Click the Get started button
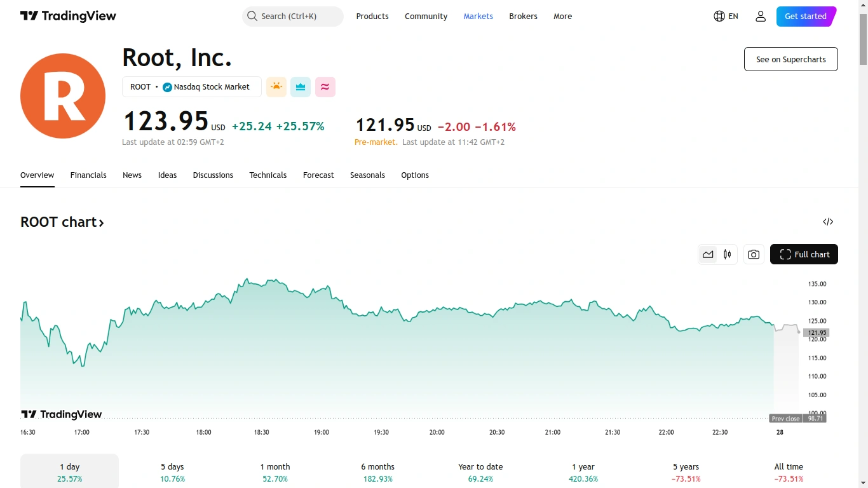Image resolution: width=868 pixels, height=488 pixels. pos(806,17)
